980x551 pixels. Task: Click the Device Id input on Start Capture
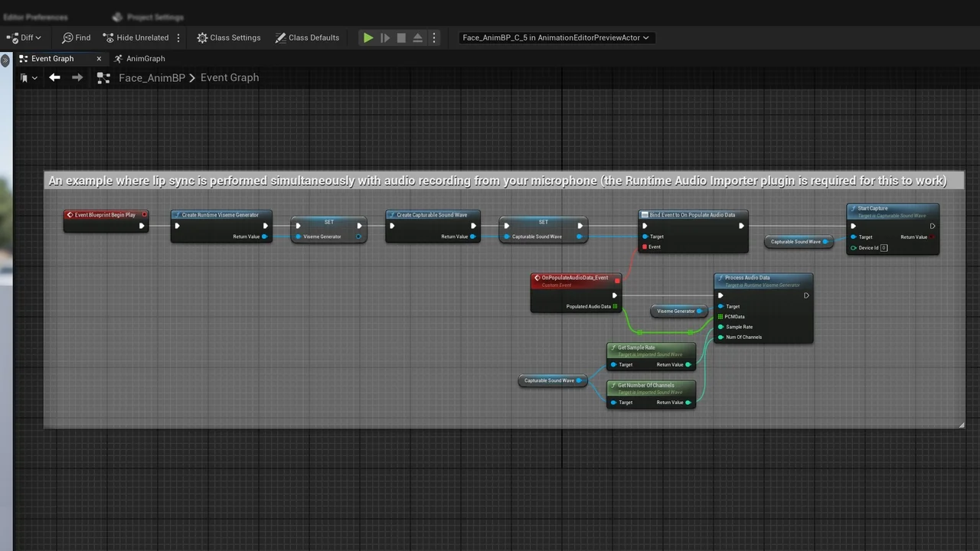(884, 248)
